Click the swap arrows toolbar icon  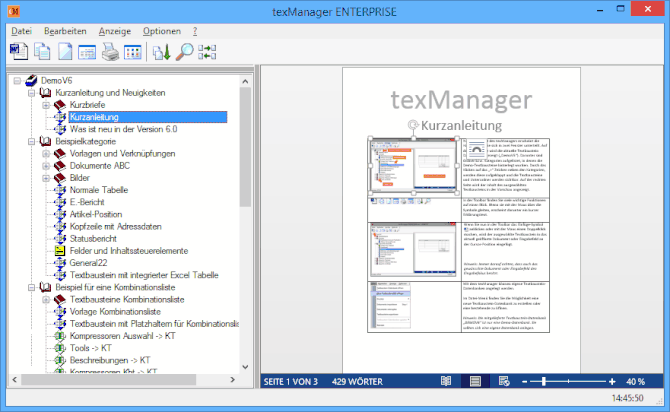tap(207, 52)
